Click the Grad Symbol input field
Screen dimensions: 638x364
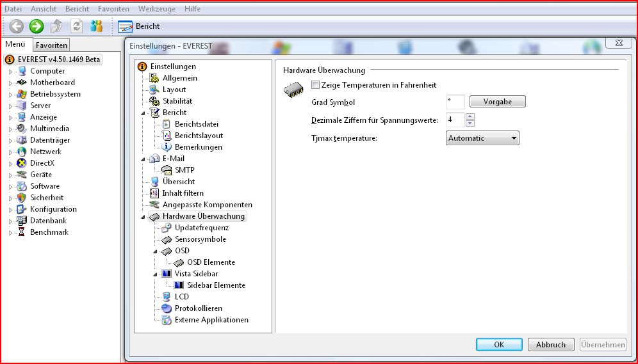455,102
